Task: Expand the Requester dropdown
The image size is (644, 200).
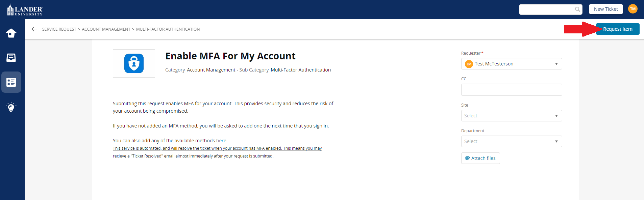Action: pos(511,64)
